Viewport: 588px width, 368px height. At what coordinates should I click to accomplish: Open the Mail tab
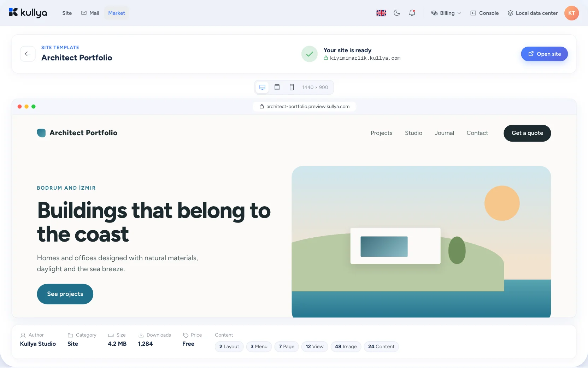(x=90, y=13)
